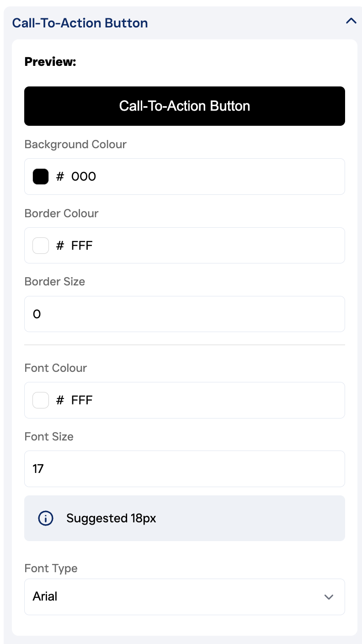
Task: Click the Font Size field showing 17
Action: [x=185, y=469]
